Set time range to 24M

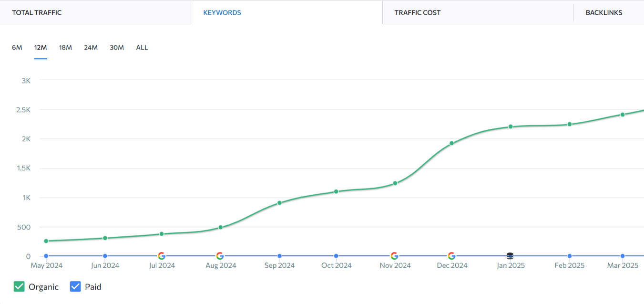click(91, 47)
